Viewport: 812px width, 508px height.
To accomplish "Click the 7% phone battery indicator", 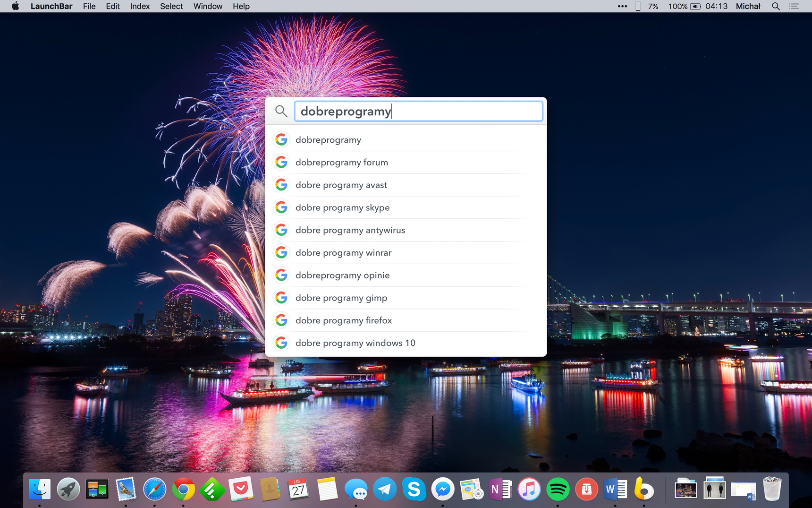I will [647, 6].
